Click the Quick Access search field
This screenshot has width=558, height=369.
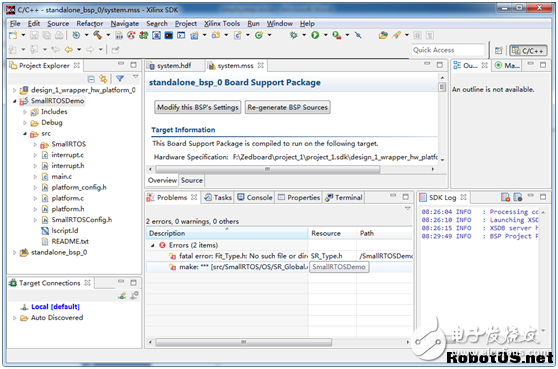[x=448, y=50]
